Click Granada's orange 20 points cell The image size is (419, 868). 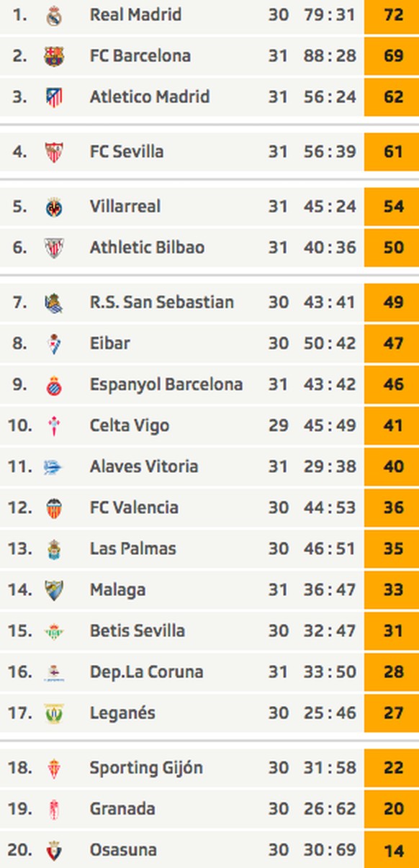point(392,809)
